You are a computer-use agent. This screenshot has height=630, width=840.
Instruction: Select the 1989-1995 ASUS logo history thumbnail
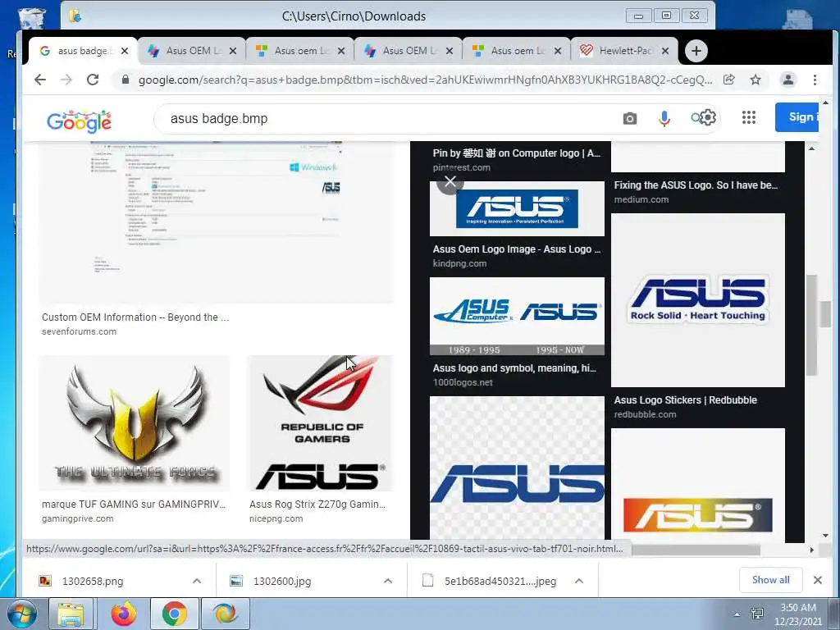click(517, 316)
